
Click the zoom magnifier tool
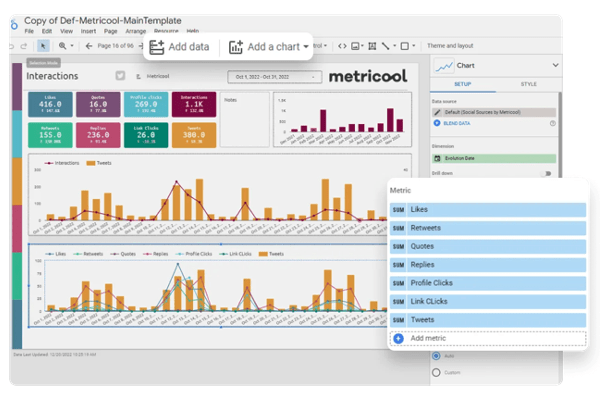pyautogui.click(x=62, y=46)
